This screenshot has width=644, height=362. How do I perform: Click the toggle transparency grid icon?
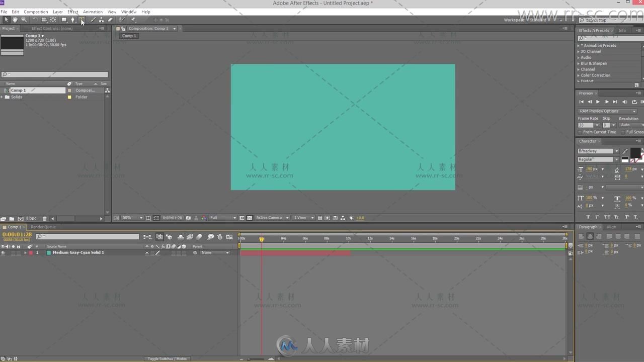pyautogui.click(x=250, y=218)
